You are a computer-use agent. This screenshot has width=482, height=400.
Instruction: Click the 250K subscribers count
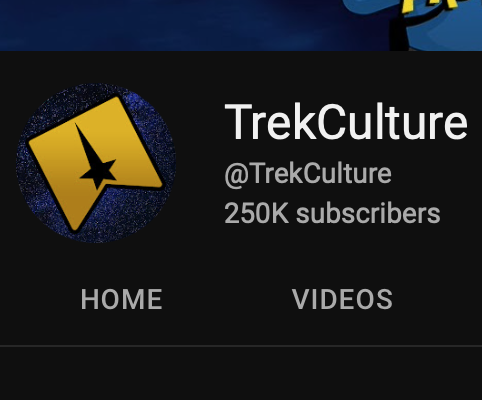(333, 213)
